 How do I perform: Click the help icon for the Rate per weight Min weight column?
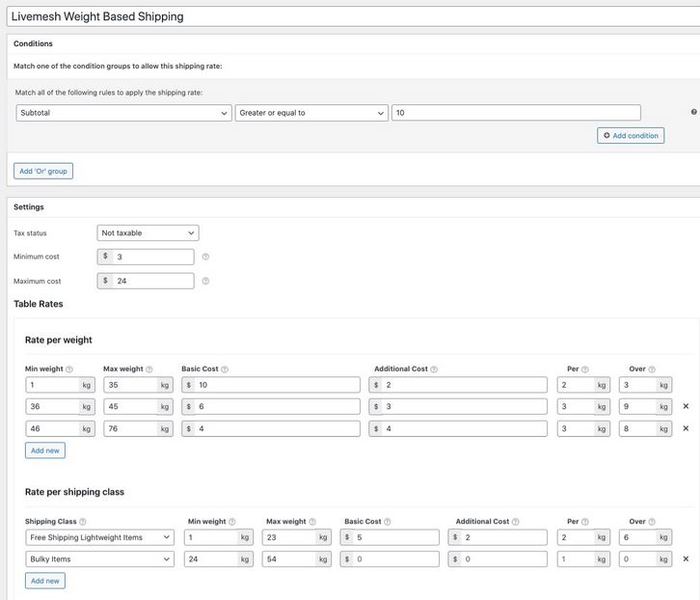(69, 369)
